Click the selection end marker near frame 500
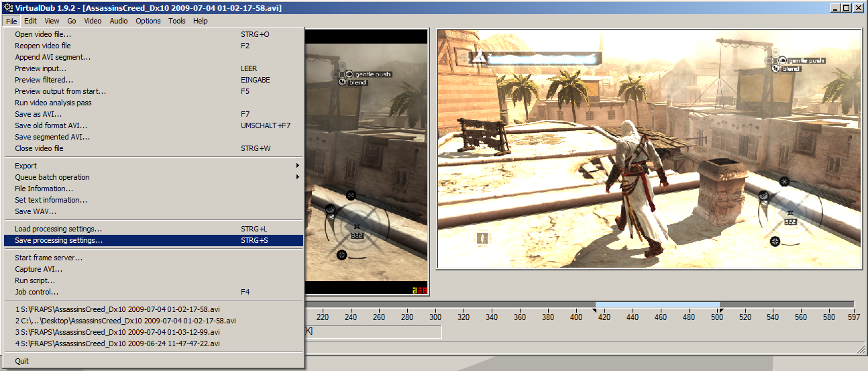This screenshot has width=868, height=371. click(x=720, y=310)
